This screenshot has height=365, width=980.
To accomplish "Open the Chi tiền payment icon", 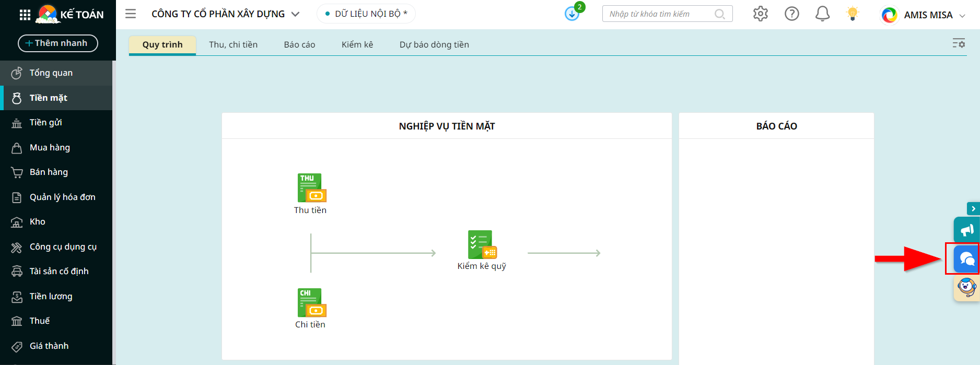I will coord(311,303).
